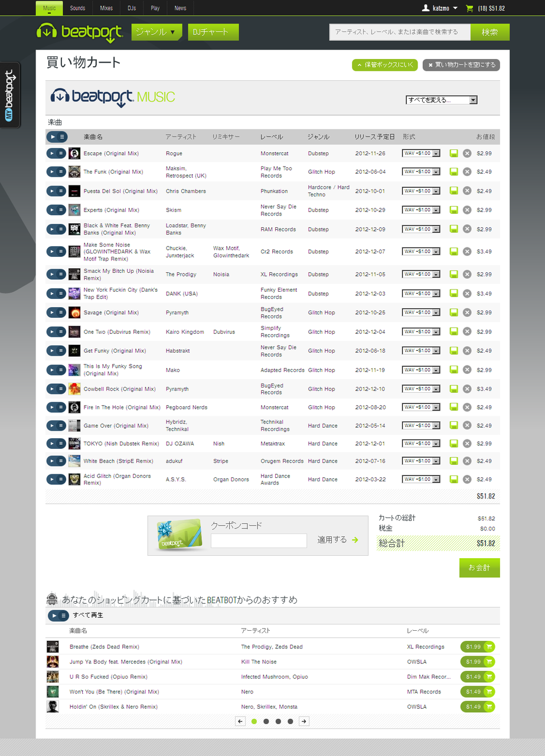
Task: Delete White Beach (StripE Remix) from cart
Action: point(467,461)
